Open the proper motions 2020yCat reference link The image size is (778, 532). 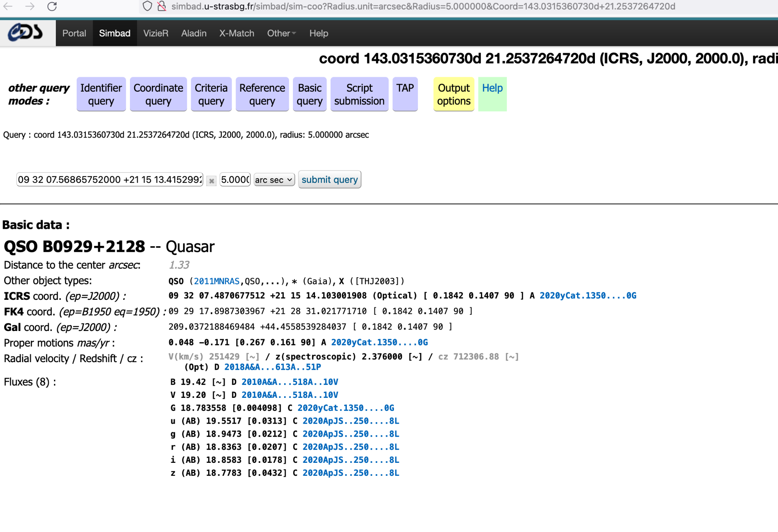380,342
